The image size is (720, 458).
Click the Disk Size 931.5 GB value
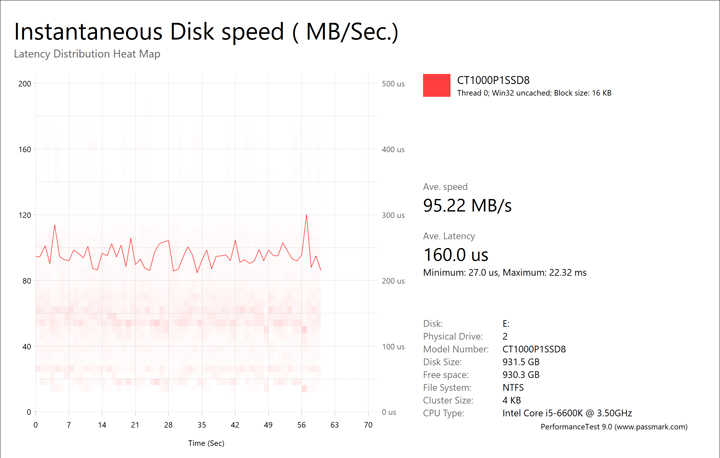coord(520,361)
